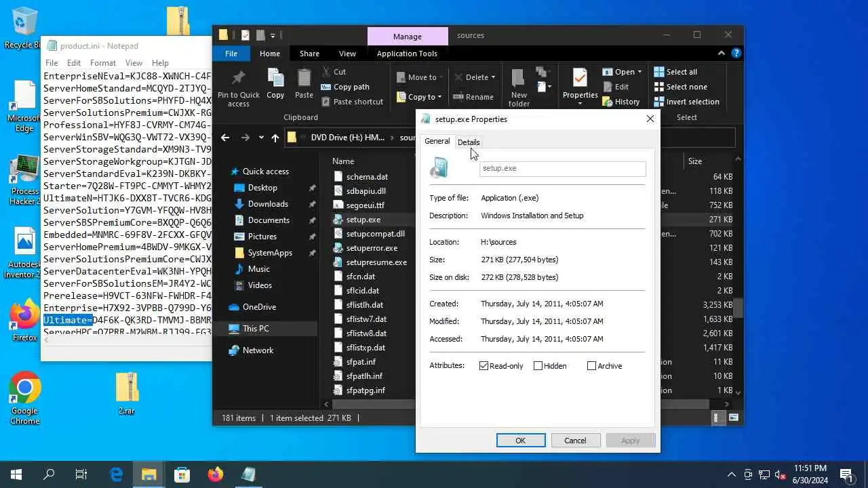
Task: Open Explorer ribbon help question icon
Action: click(x=736, y=53)
